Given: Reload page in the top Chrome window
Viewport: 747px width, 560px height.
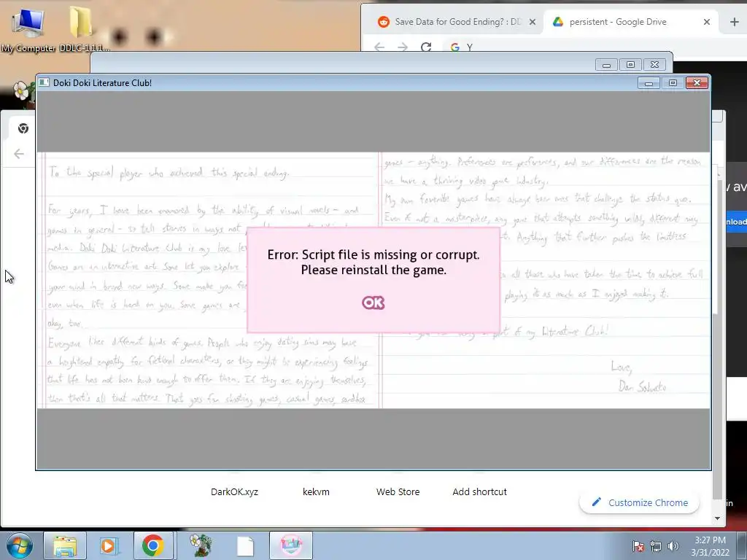Looking at the screenshot, I should click(x=426, y=47).
